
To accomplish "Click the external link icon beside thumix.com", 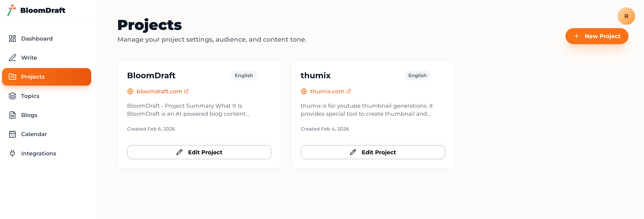I will point(348,91).
